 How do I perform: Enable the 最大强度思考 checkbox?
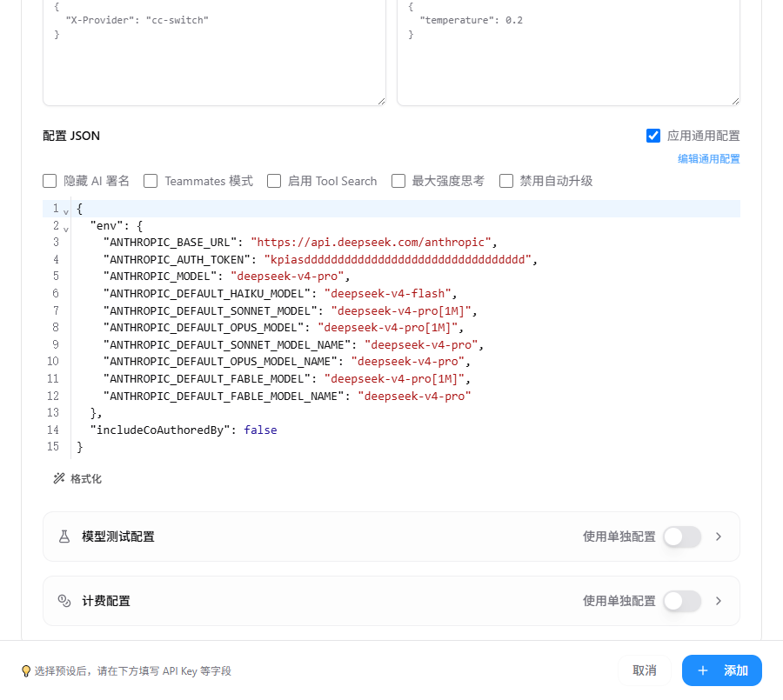point(398,181)
